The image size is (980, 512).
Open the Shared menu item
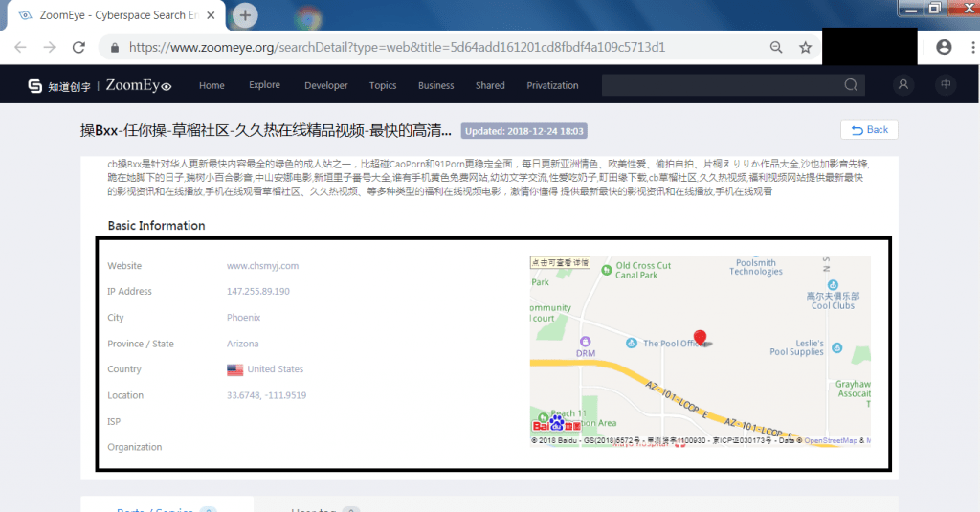(490, 85)
